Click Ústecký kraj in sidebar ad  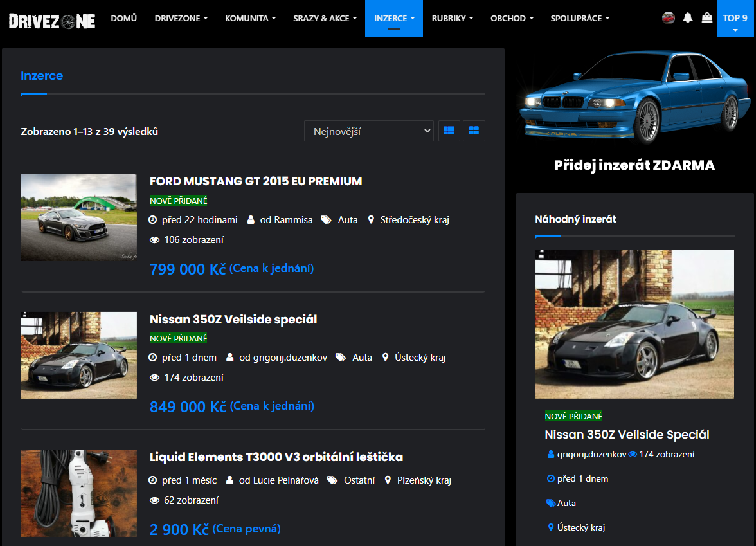tap(581, 527)
